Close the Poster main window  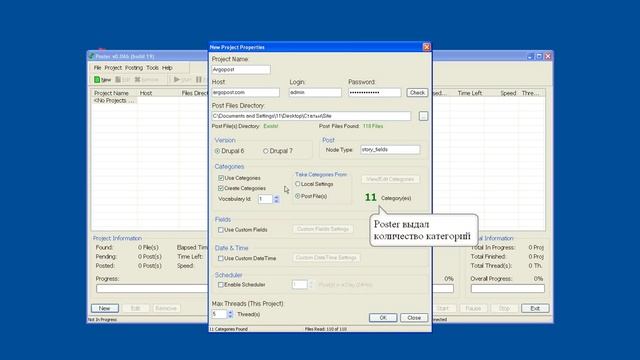[x=548, y=56]
